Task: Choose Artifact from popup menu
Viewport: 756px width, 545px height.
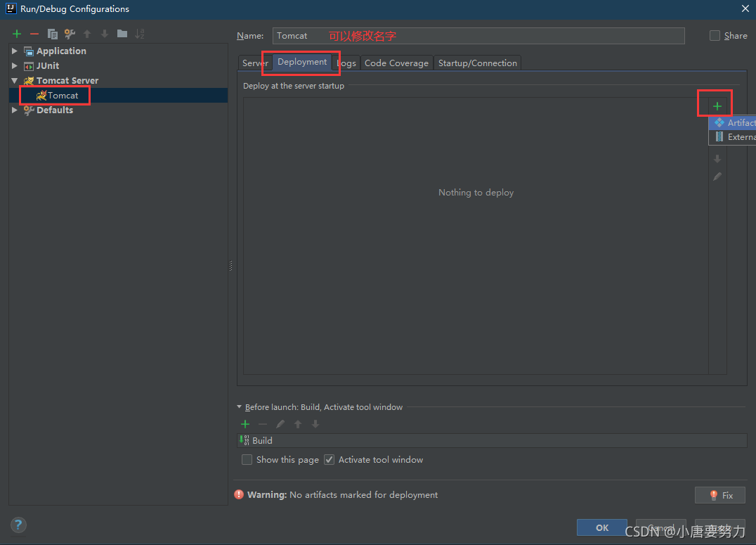Action: pyautogui.click(x=732, y=122)
